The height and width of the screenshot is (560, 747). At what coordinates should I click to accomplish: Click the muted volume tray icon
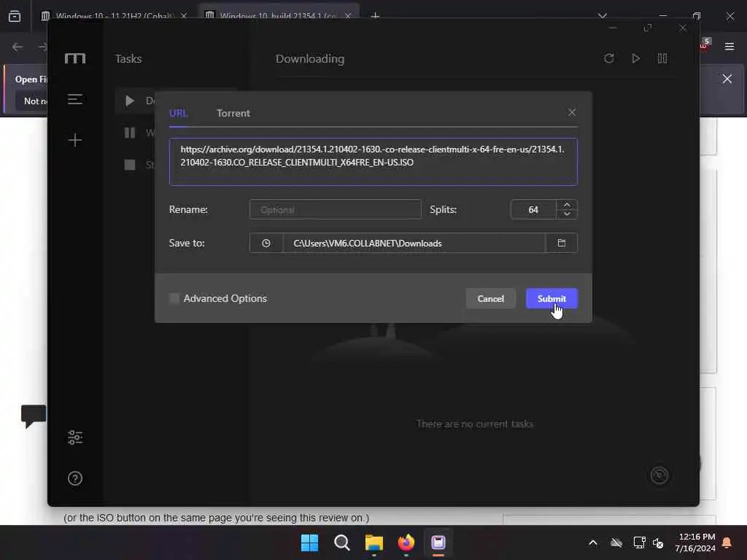(659, 542)
